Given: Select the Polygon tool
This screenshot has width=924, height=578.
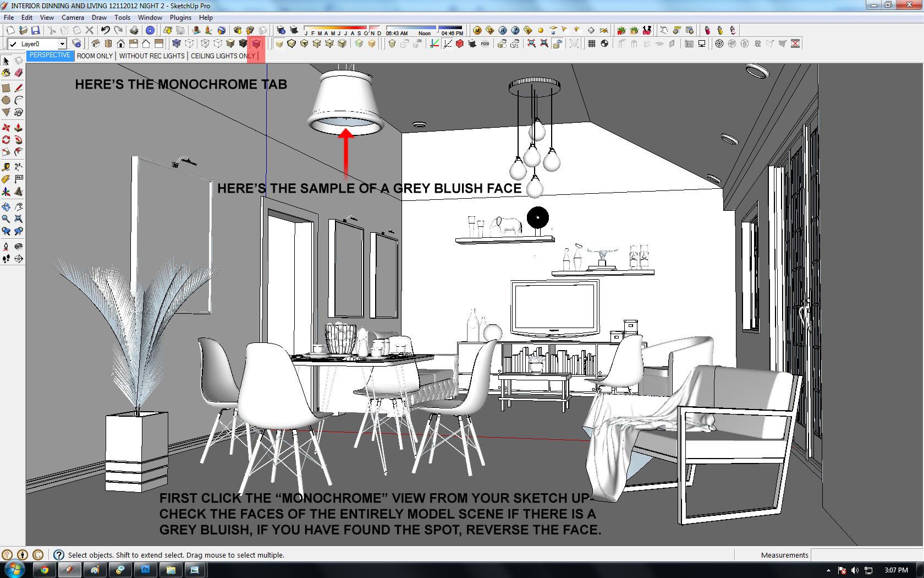Looking at the screenshot, I should (x=6, y=112).
